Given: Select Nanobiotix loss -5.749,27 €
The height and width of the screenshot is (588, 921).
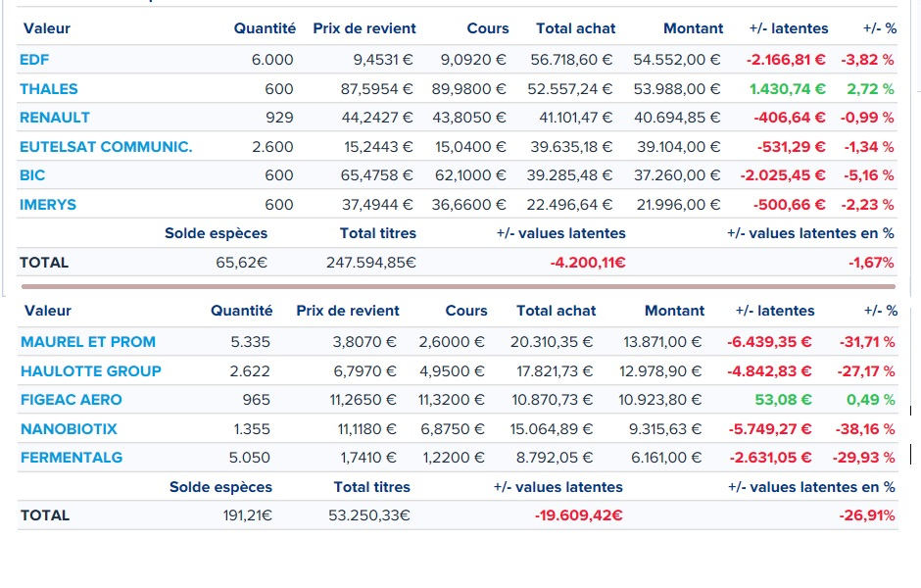Looking at the screenshot, I should pyautogui.click(x=770, y=429).
